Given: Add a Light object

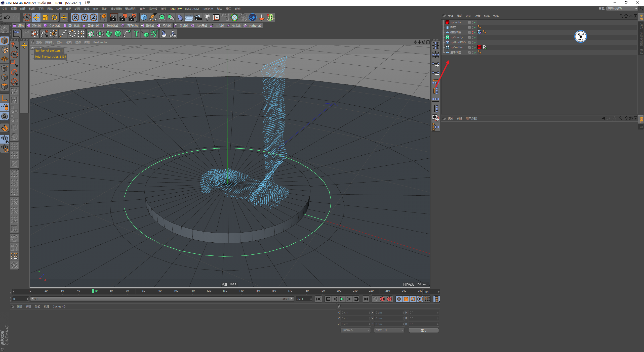Looking at the screenshot, I should (207, 17).
